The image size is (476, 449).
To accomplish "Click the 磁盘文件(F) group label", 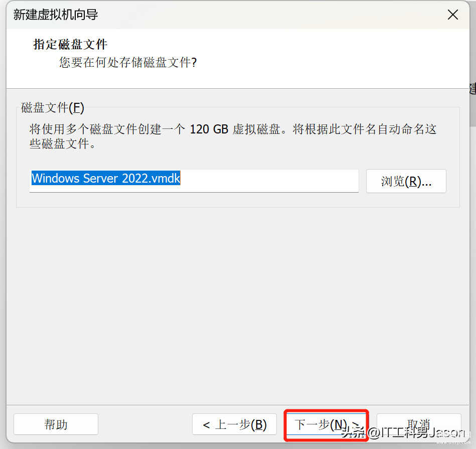I will tap(53, 108).
